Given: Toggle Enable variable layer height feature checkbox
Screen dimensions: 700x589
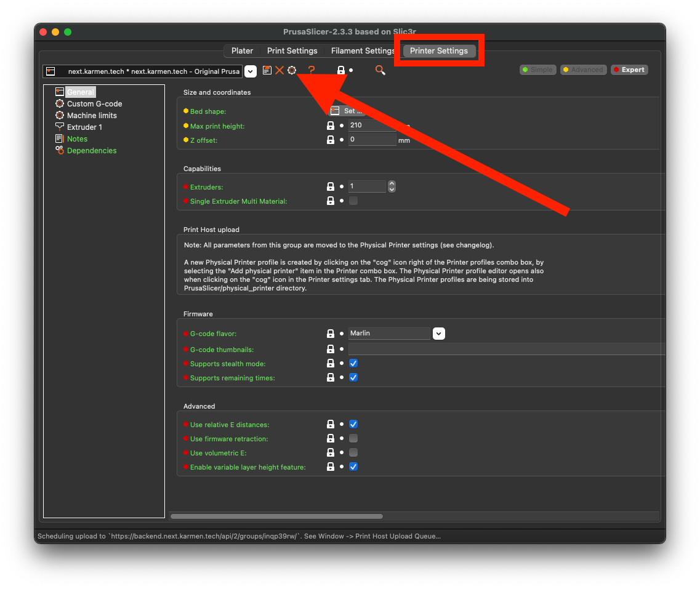Looking at the screenshot, I should (353, 467).
